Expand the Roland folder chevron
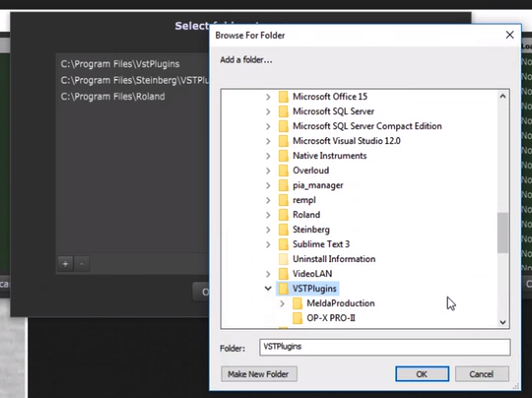The height and width of the screenshot is (398, 532). pyautogui.click(x=268, y=215)
